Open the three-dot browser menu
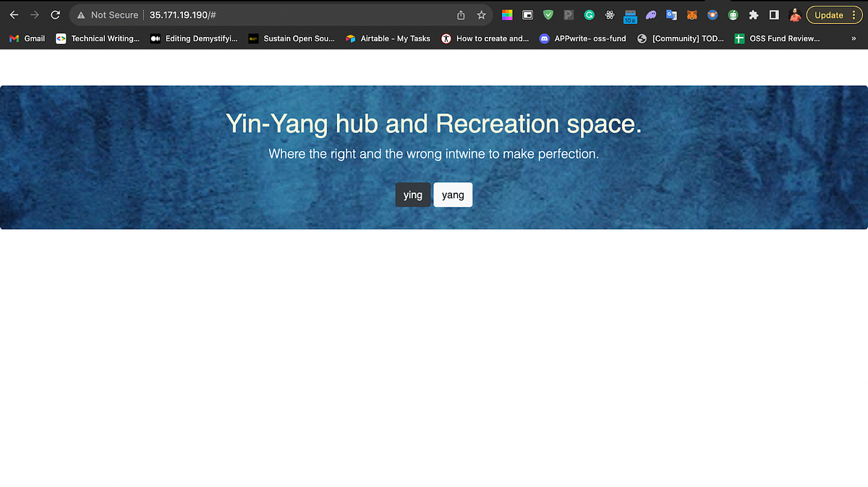Viewport: 868px width, 487px height. click(855, 14)
